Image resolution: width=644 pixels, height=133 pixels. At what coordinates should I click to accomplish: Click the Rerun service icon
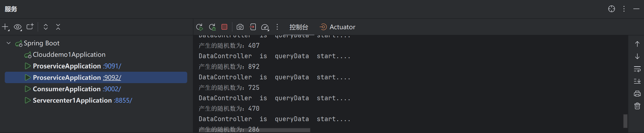pyautogui.click(x=200, y=27)
